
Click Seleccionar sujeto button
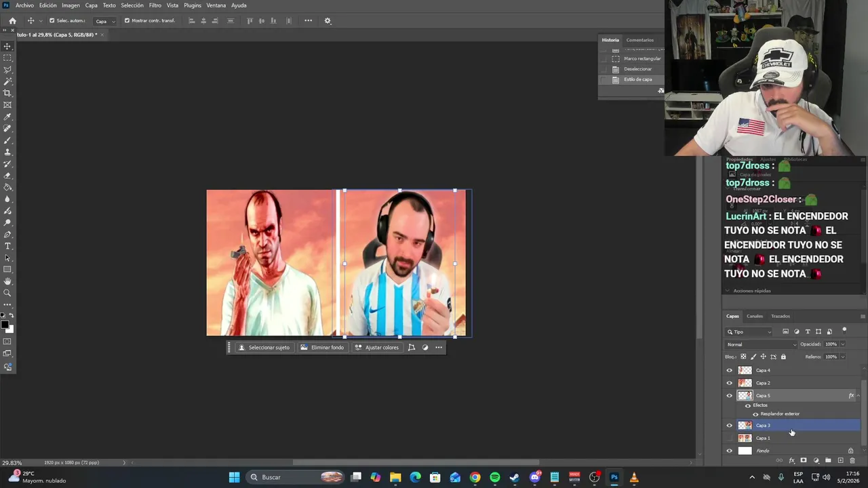[264, 348]
